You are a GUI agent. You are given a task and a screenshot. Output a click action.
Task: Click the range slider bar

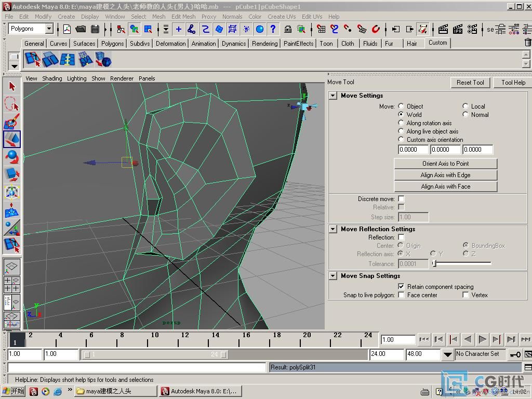tap(155, 354)
